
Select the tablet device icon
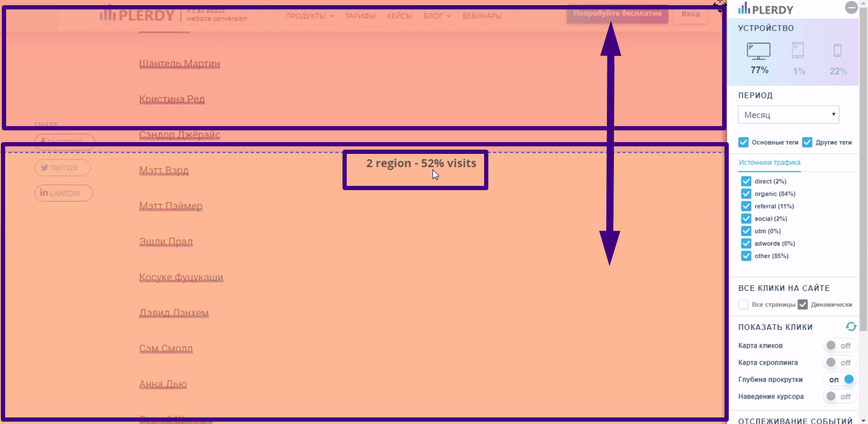(x=798, y=50)
